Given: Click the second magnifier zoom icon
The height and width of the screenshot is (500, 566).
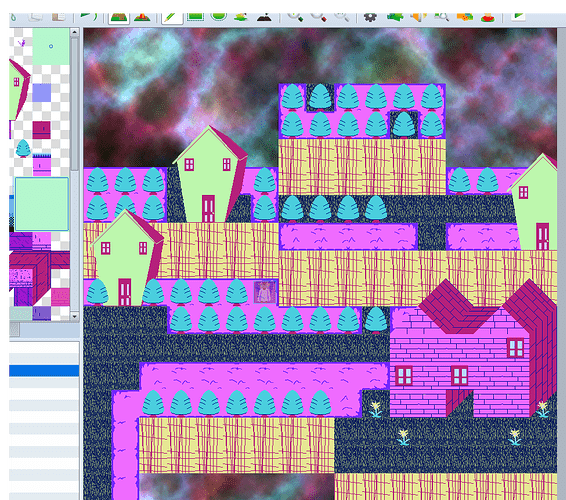Looking at the screenshot, I should 319,17.
